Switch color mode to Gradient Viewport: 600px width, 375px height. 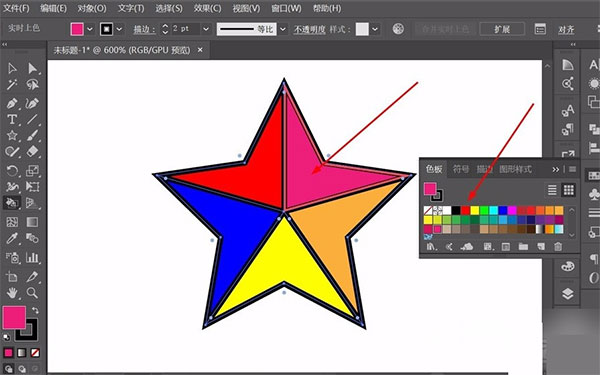[x=22, y=352]
